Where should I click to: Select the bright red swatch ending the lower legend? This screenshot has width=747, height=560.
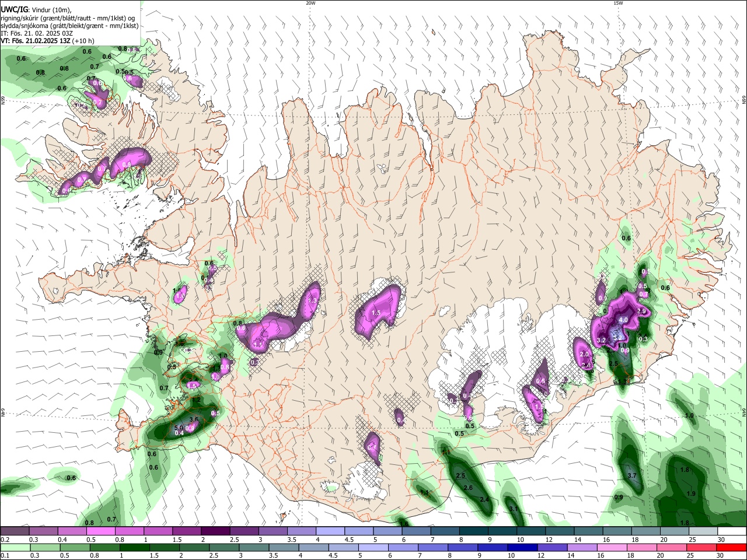click(x=731, y=548)
